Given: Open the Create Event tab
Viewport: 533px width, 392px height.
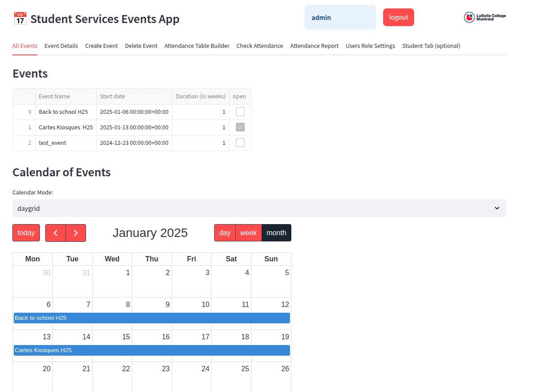Looking at the screenshot, I should click(101, 46).
